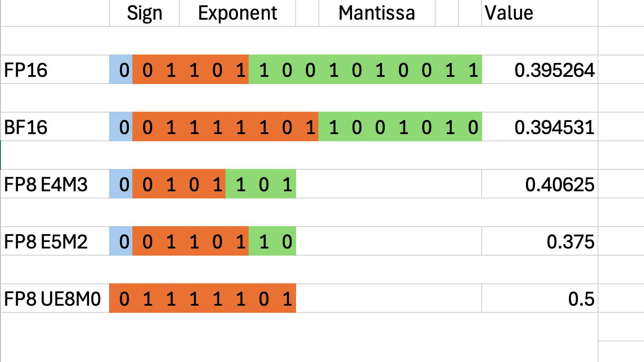Select the Sign column header cell
This screenshot has height=362, width=644.
pos(144,13)
